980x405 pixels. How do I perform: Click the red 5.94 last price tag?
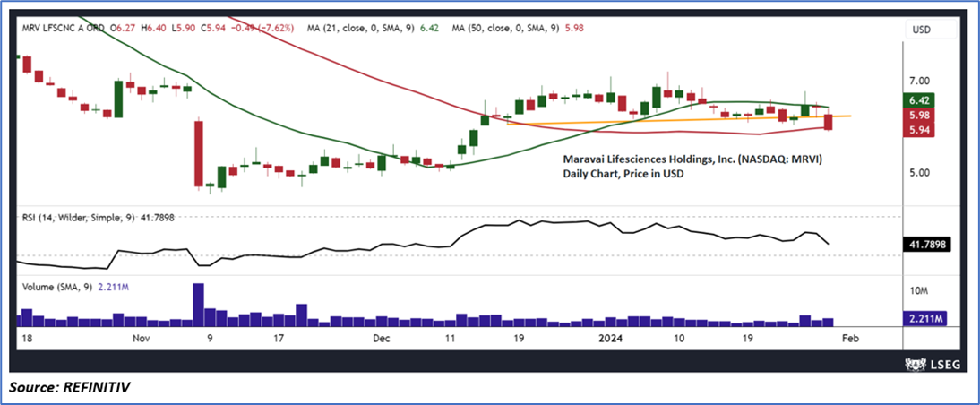[917, 130]
